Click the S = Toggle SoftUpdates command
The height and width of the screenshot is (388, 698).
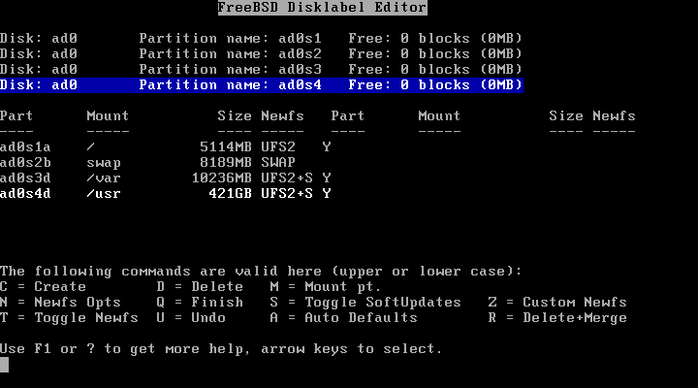pyautogui.click(x=365, y=303)
